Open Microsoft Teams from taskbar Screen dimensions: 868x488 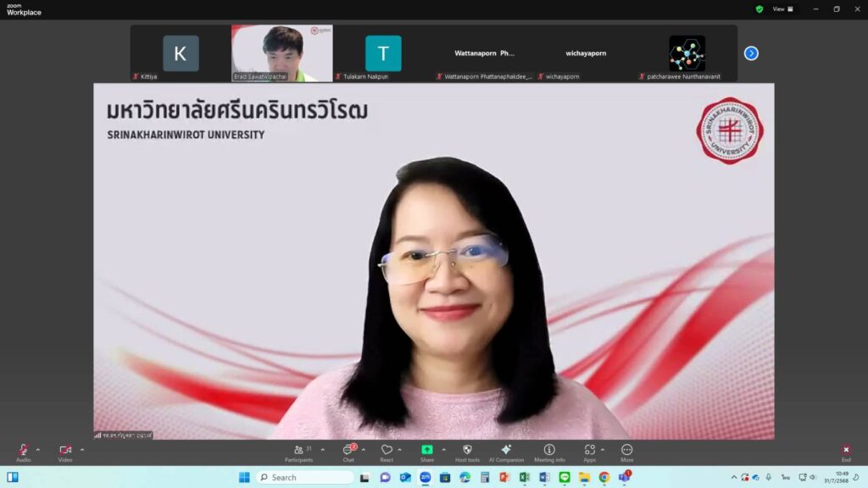tap(625, 477)
